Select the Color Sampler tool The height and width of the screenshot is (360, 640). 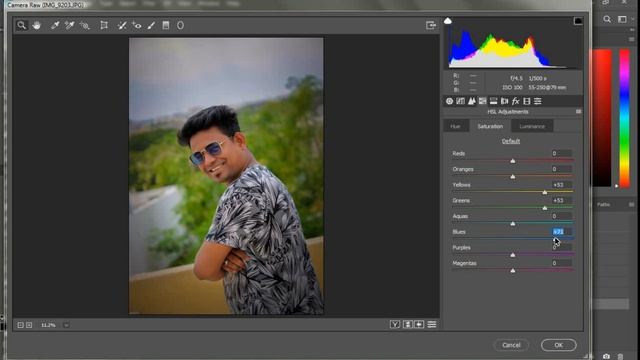(69, 25)
